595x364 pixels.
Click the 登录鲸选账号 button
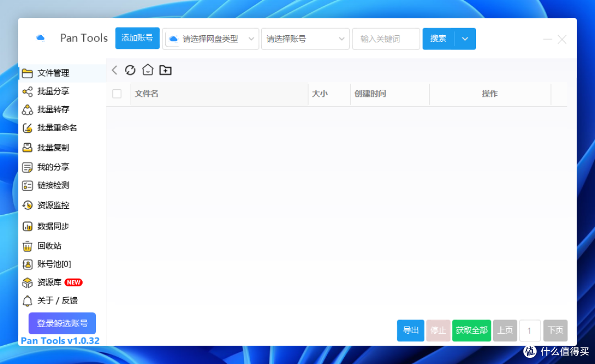62,323
